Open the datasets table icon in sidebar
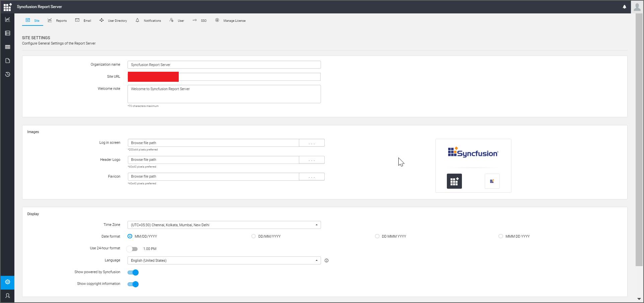This screenshot has height=303, width=644. (7, 47)
